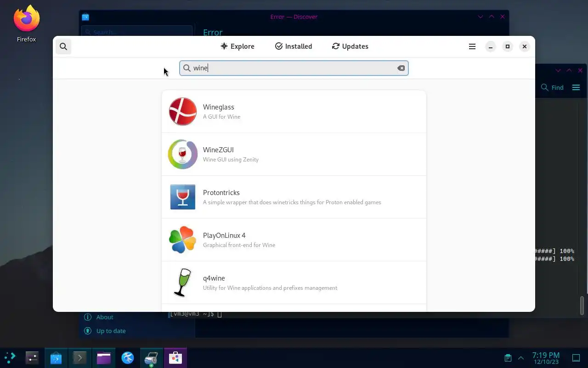Open the Updates tab
Screen dimensions: 588x368
pos(350,46)
